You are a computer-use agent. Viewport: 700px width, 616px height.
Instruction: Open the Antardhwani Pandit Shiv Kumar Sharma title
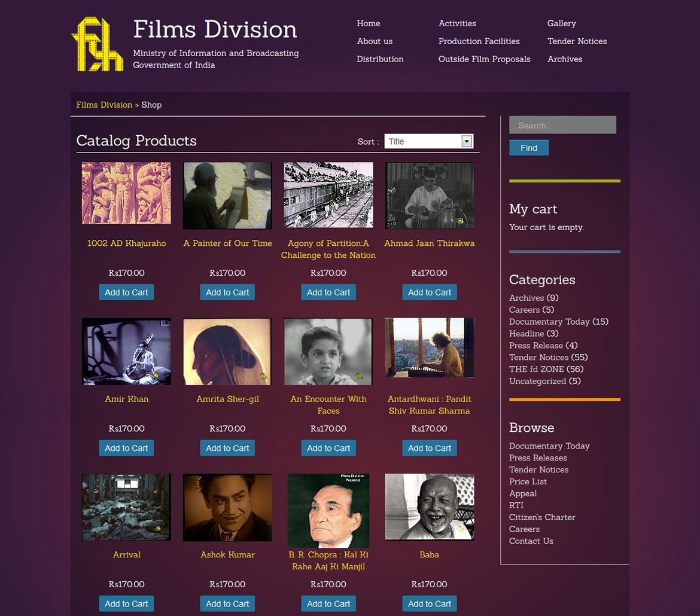429,405
